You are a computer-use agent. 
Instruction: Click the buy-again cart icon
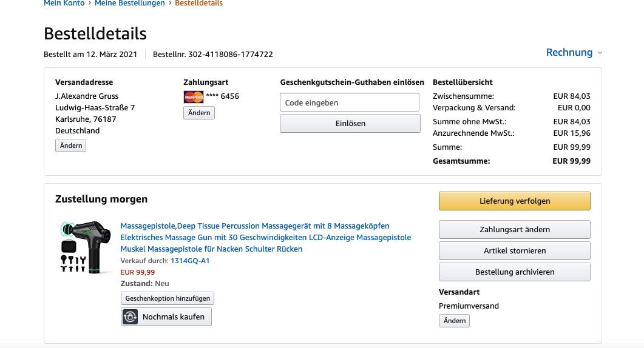coord(130,317)
